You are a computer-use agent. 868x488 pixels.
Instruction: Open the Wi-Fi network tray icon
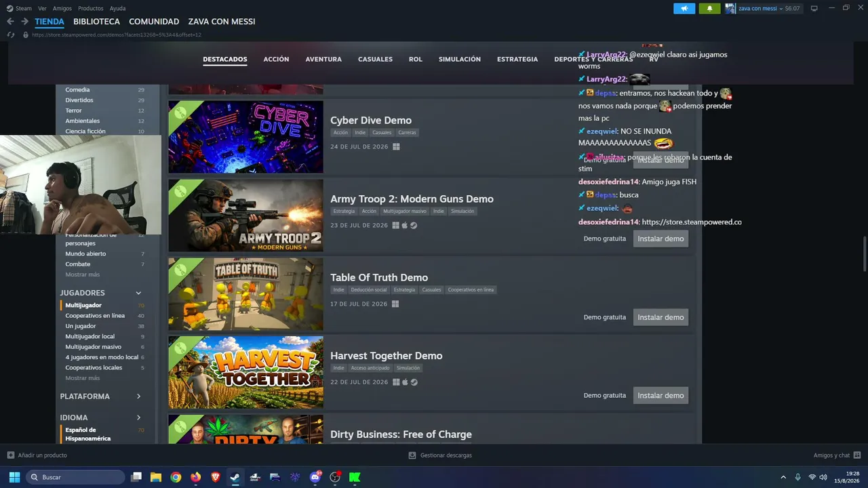click(812, 477)
